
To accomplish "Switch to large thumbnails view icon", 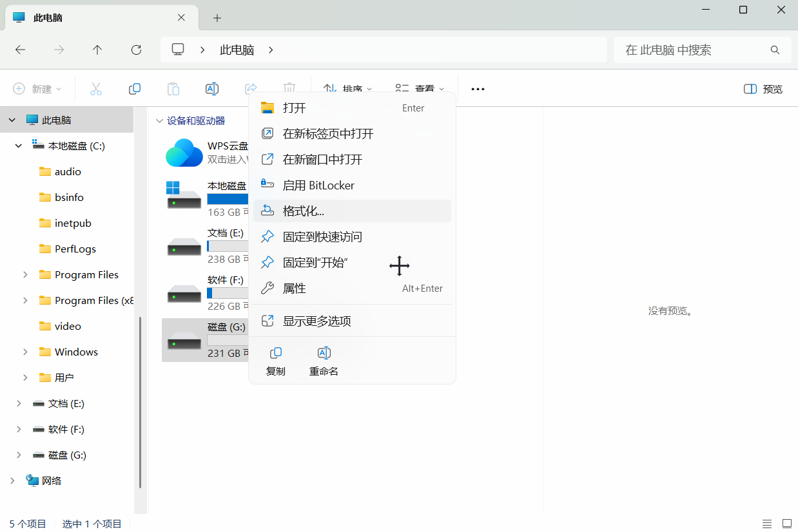I will (x=786, y=524).
